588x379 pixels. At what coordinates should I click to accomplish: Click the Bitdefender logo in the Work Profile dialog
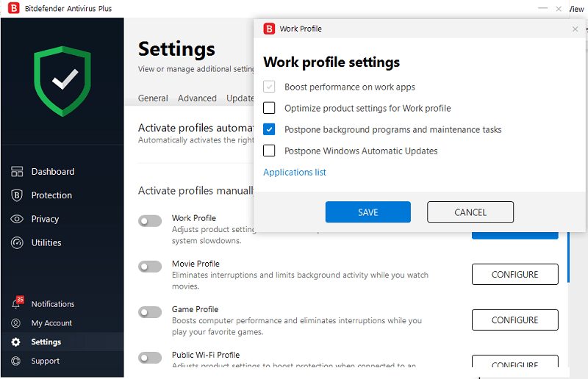click(x=269, y=29)
